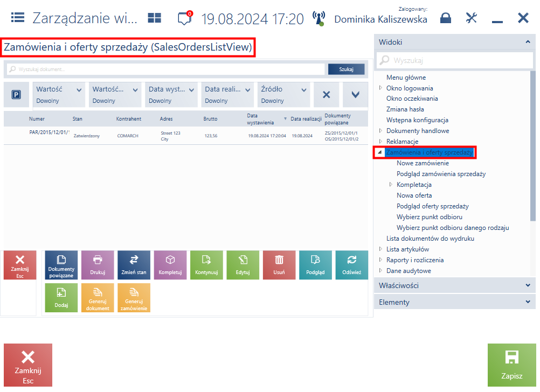540x392 pixels.
Task: Click the Brutto column header
Action: click(210, 119)
